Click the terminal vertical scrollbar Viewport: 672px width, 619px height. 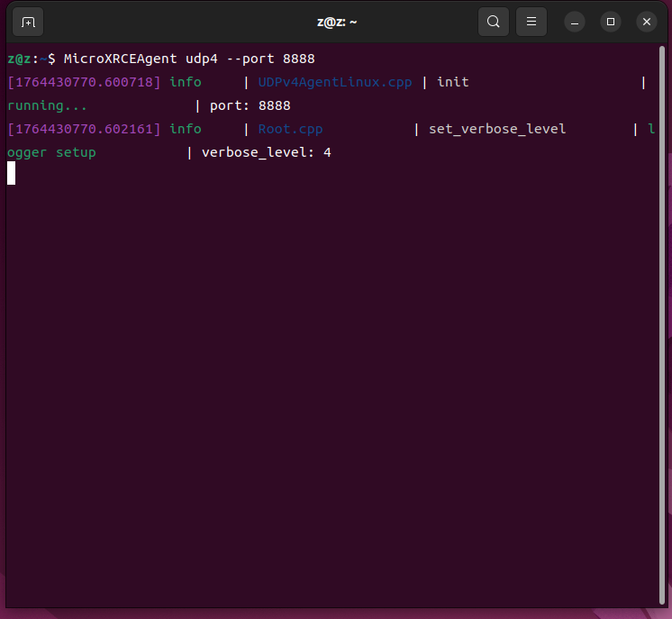(x=662, y=324)
